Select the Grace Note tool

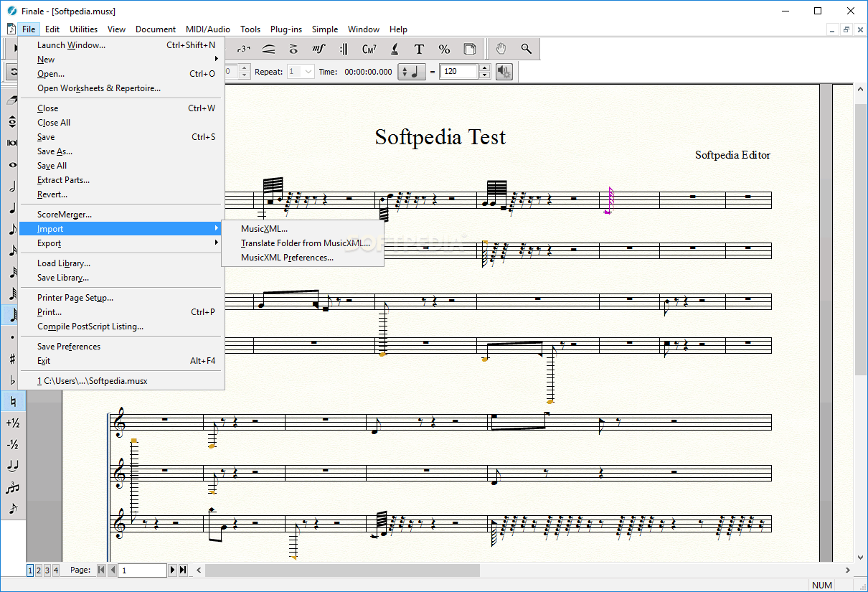pyautogui.click(x=12, y=509)
